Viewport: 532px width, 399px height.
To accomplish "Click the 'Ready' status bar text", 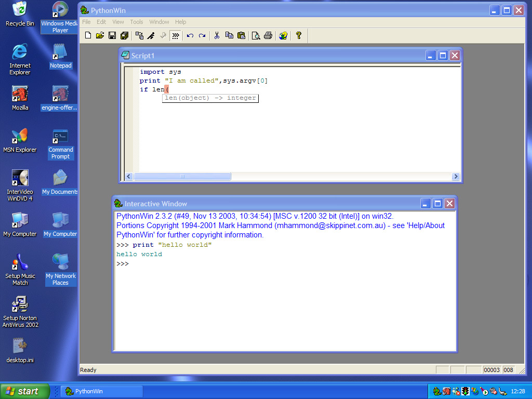I will click(88, 370).
